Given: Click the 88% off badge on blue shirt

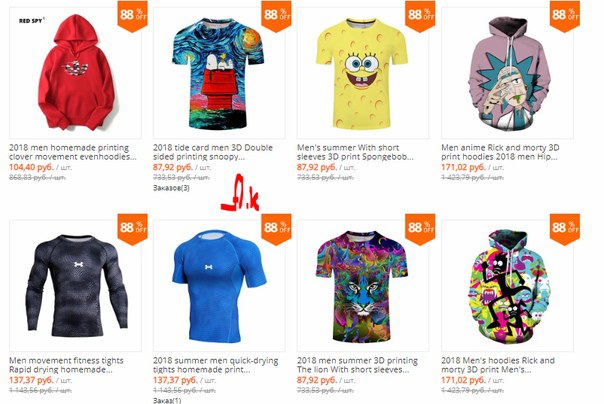Looking at the screenshot, I should 276,229.
